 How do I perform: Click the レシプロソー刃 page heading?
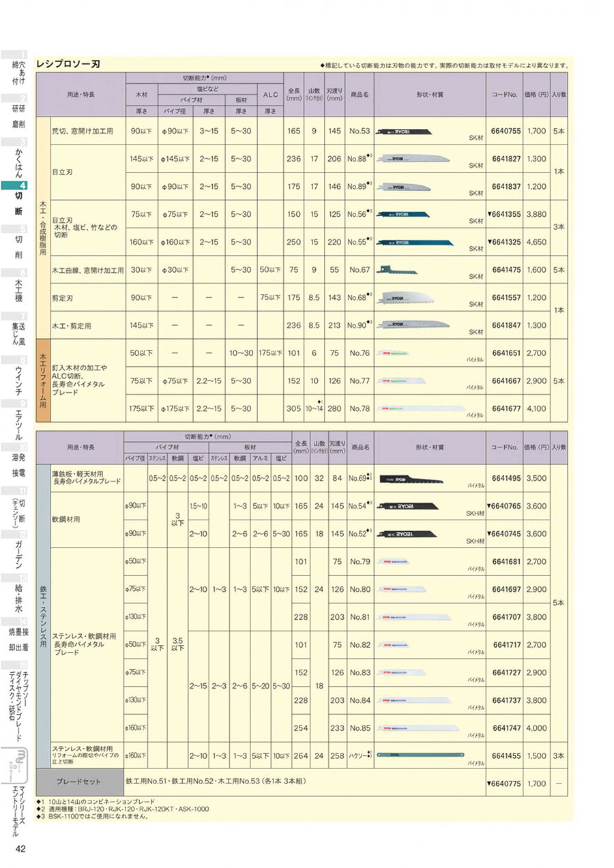68,64
